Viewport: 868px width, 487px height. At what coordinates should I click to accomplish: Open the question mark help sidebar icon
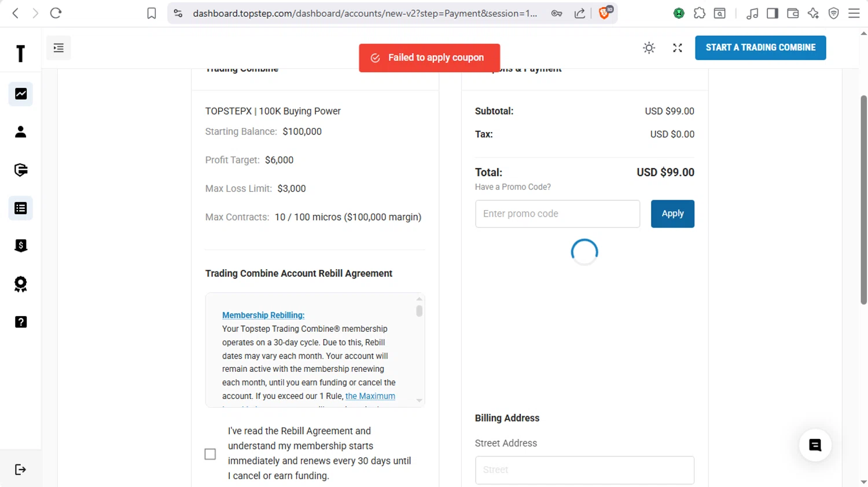pyautogui.click(x=21, y=322)
